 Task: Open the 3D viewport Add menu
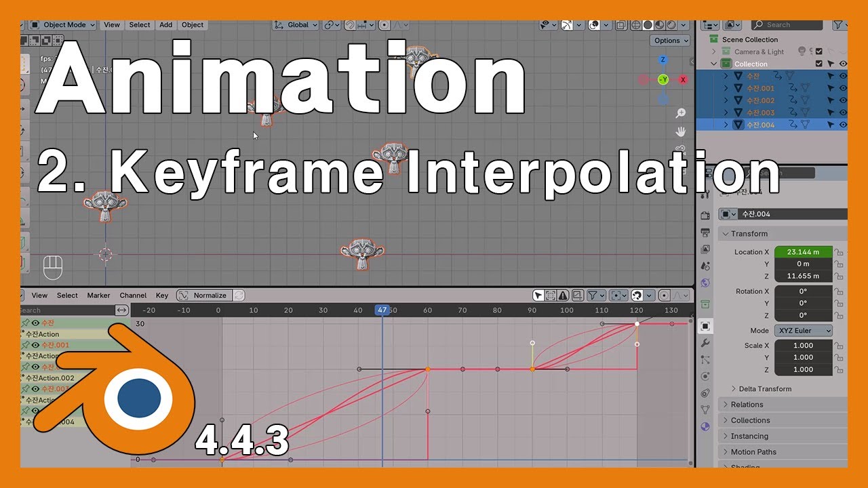pyautogui.click(x=165, y=24)
